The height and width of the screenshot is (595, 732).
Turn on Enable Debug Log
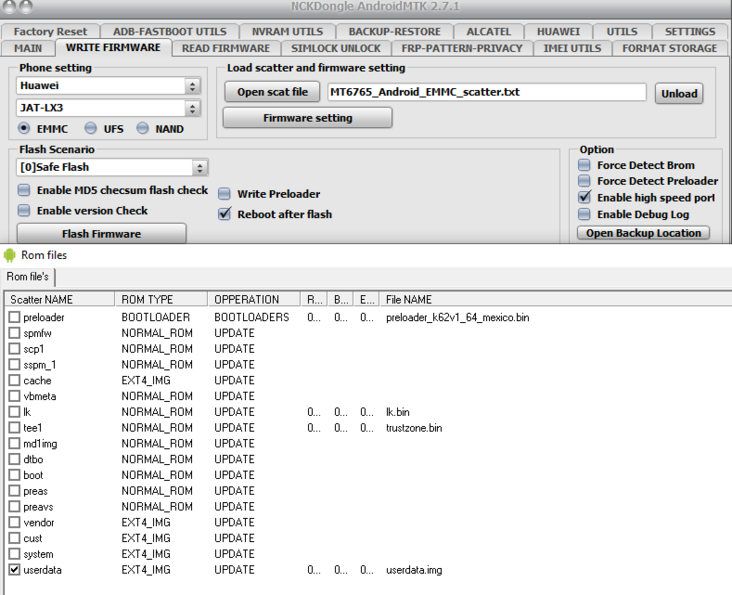point(584,214)
